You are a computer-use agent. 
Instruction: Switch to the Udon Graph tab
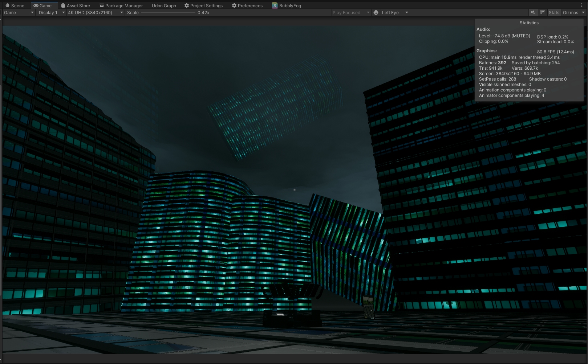click(x=164, y=5)
